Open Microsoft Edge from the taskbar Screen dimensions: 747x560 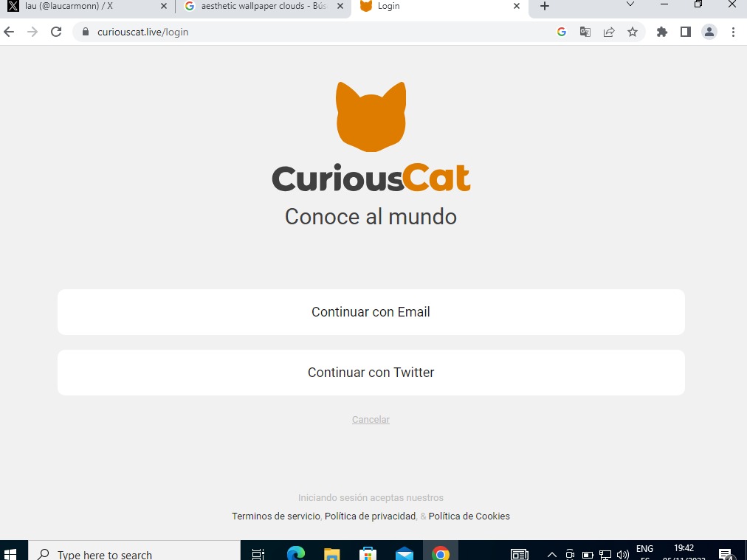pyautogui.click(x=296, y=553)
